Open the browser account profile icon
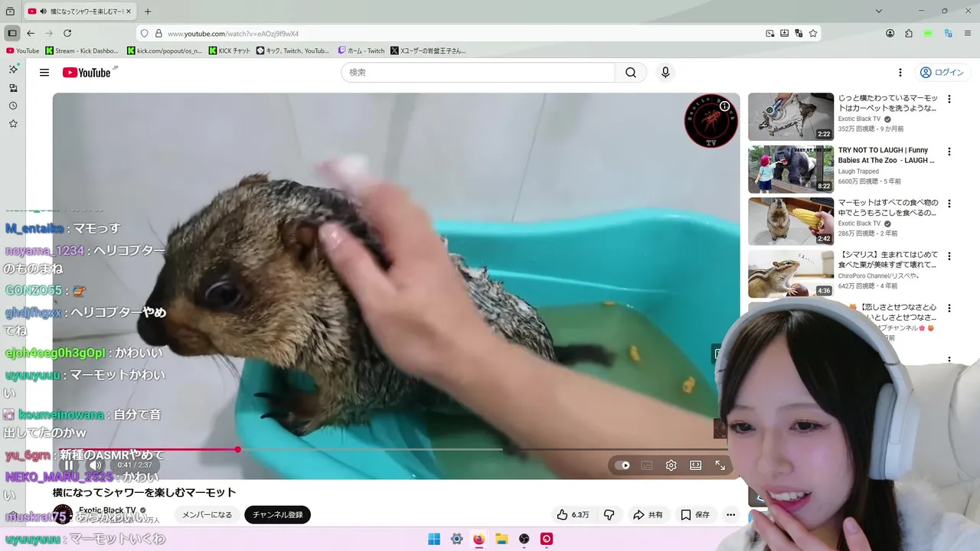Screen dimensions: 980x551 [x=890, y=34]
